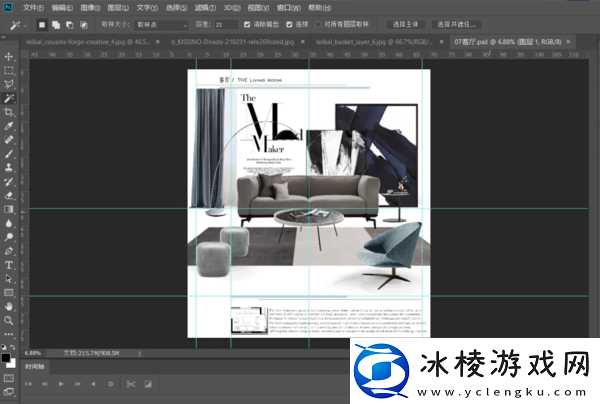The height and width of the screenshot is (404, 600).
Task: Select the Polygonal Lasso tool
Action: [x=8, y=84]
